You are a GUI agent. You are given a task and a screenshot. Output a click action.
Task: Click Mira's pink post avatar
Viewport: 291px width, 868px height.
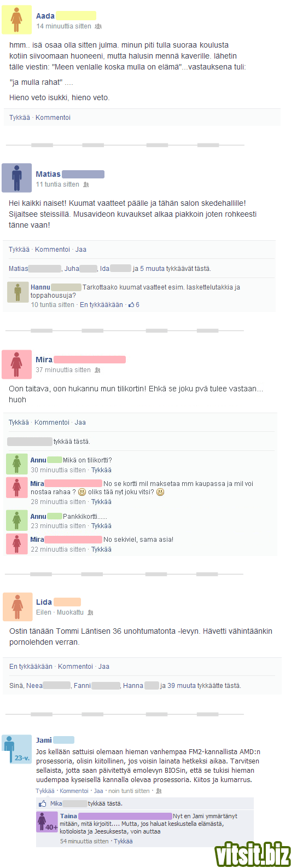pos(17,364)
